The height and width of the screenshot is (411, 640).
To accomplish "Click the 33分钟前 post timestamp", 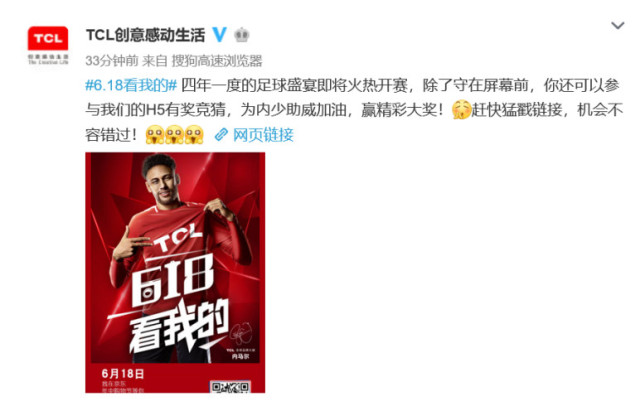I will pyautogui.click(x=112, y=61).
